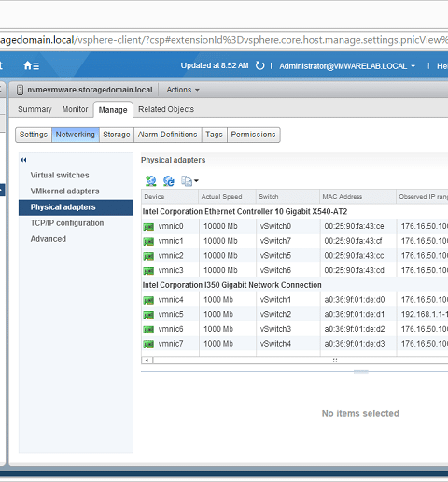Click vSwitch7 in the Switch column
Screen dimensions: 448x482
275,241
